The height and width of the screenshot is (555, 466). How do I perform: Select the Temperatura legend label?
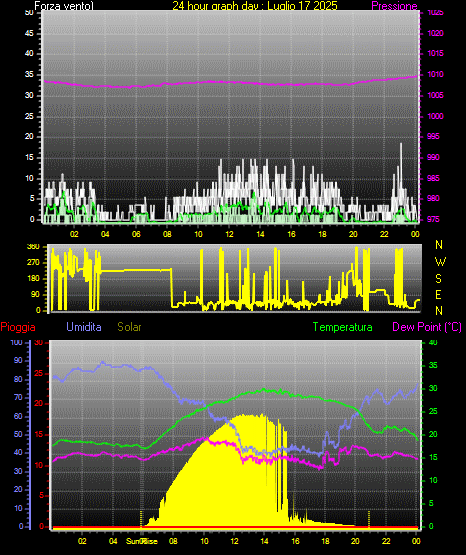click(x=343, y=327)
